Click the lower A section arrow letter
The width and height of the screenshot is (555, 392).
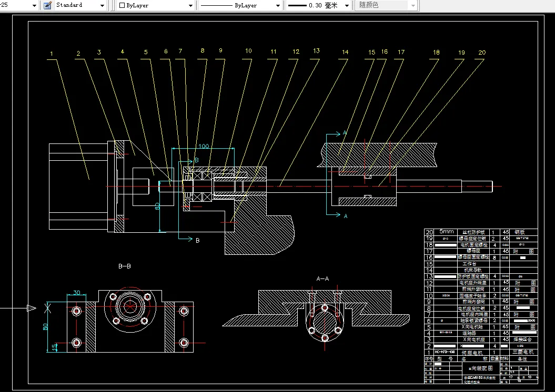[346, 215]
